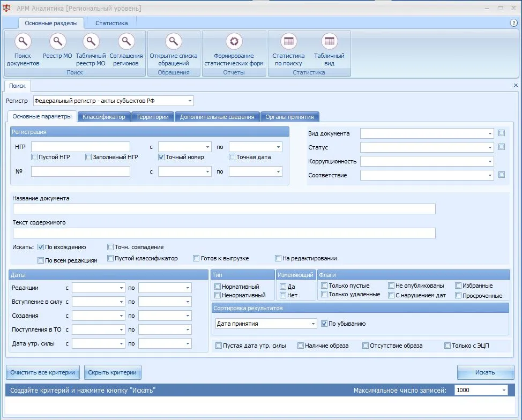
Task: Enable По всем редакциям checkbox
Action: [41, 260]
